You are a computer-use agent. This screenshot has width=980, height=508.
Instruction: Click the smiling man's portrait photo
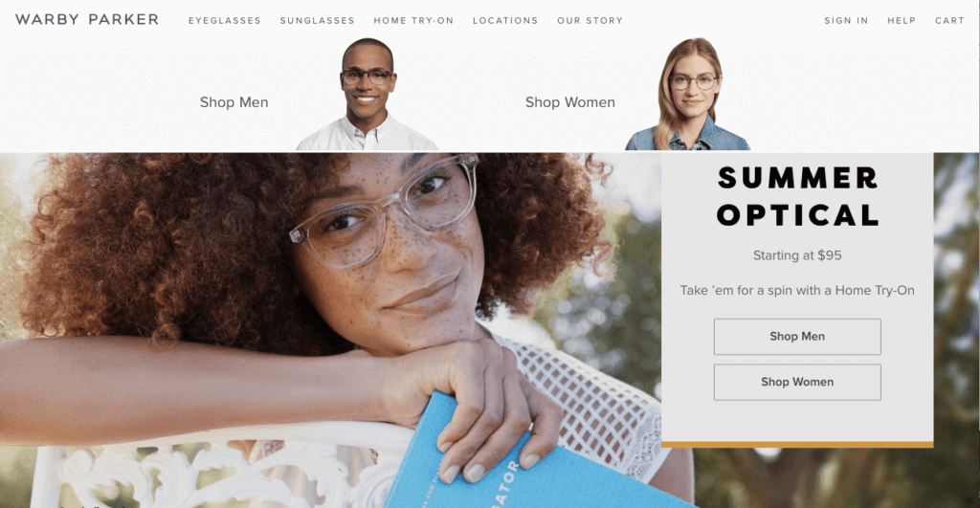click(x=367, y=95)
